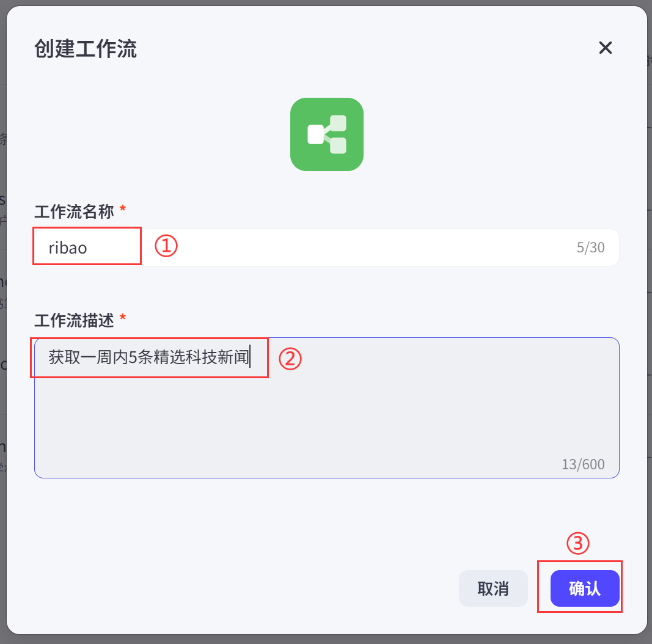Click the red asterisk beside 工作流名称
The image size is (652, 644).
(123, 208)
